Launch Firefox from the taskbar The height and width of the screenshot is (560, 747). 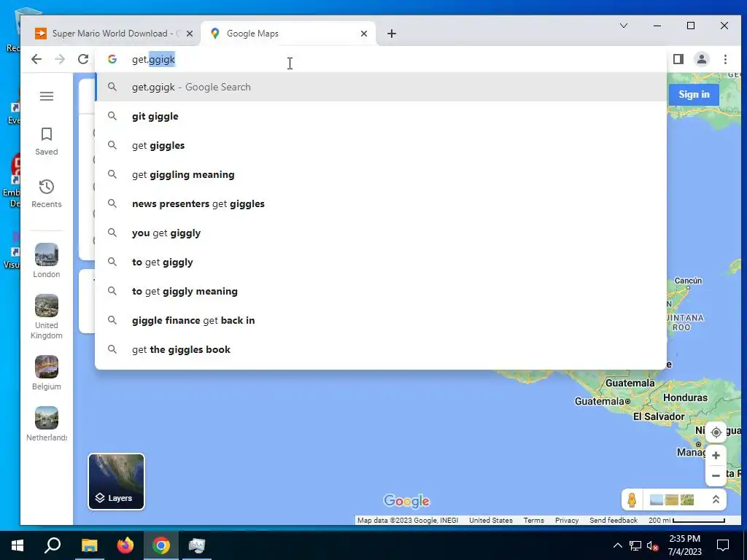point(125,545)
